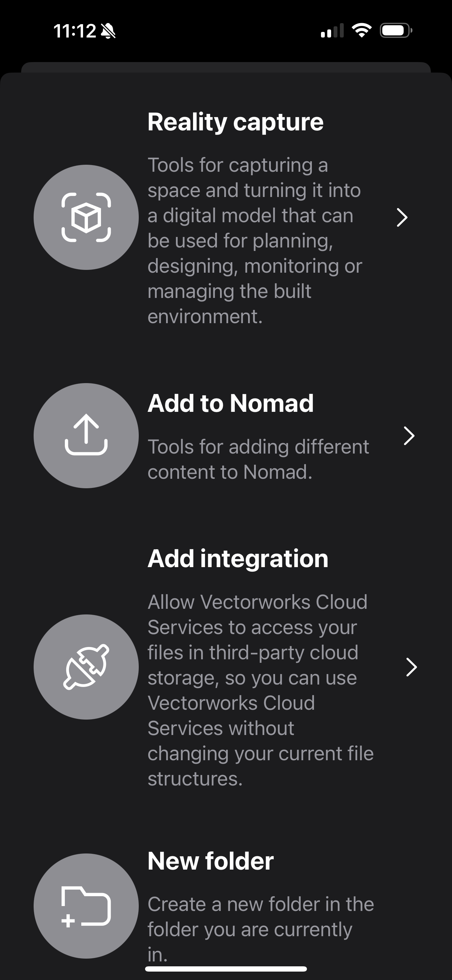Tap the background sheet edge behind the menu
This screenshot has width=452, height=980.
226,67
